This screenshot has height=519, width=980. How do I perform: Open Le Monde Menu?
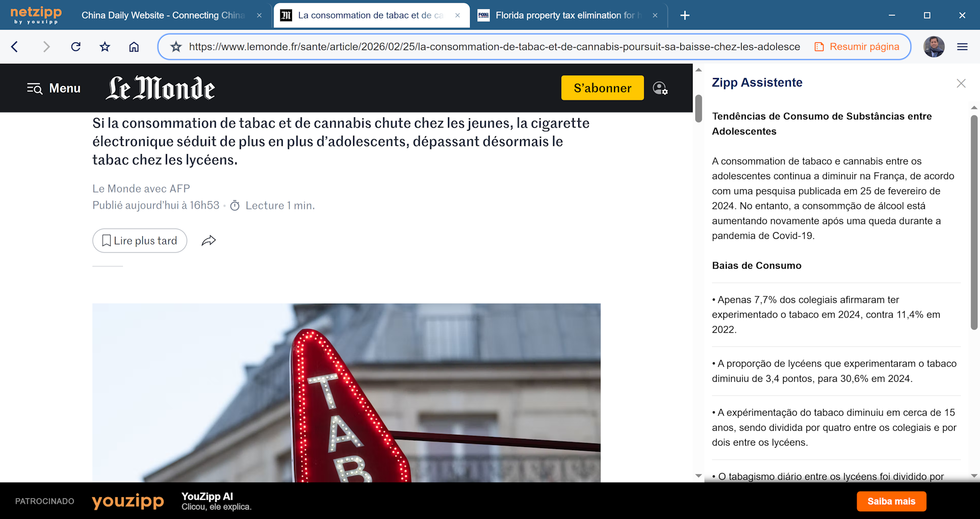(54, 88)
